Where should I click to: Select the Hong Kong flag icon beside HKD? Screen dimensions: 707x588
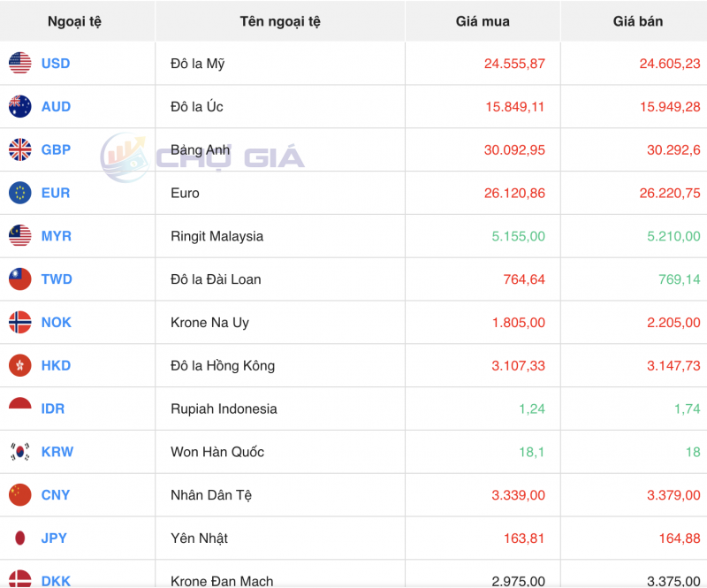19,365
